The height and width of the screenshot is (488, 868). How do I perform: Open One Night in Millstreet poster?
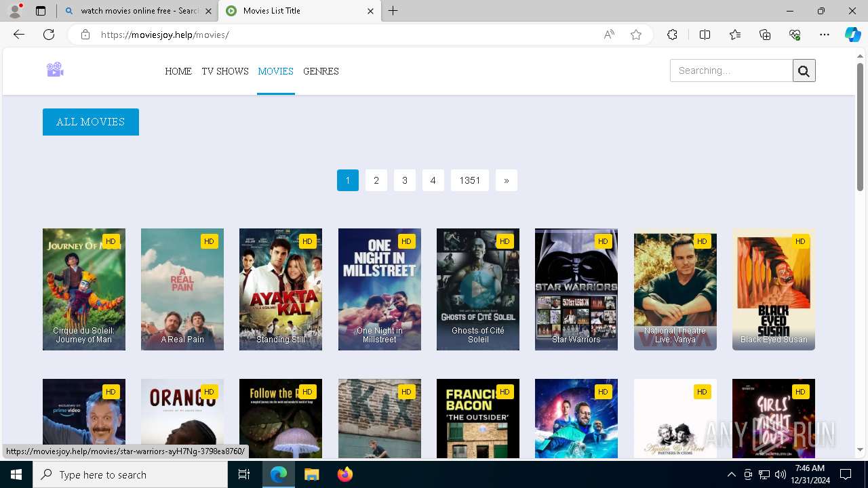click(x=380, y=289)
